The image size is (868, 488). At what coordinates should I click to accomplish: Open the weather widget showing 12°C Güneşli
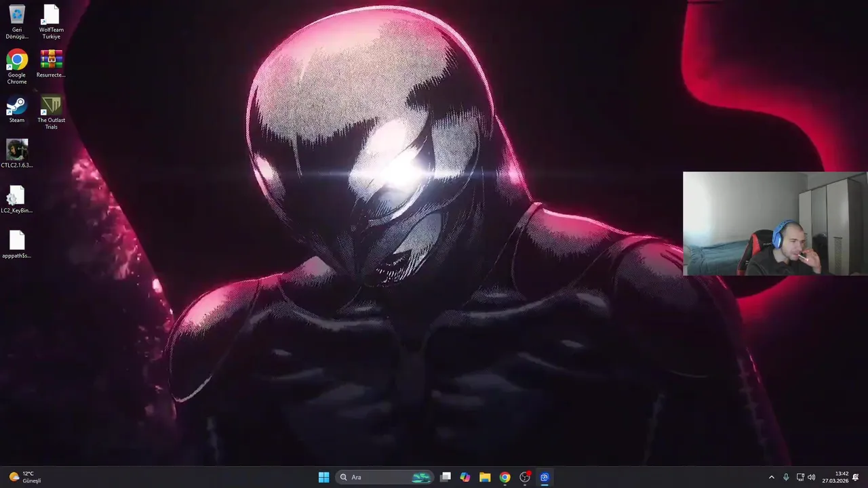pos(25,477)
